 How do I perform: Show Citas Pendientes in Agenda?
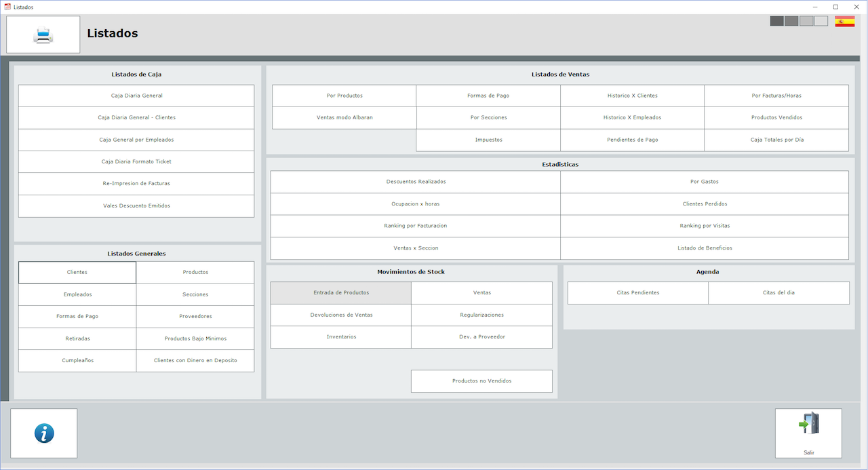point(638,293)
